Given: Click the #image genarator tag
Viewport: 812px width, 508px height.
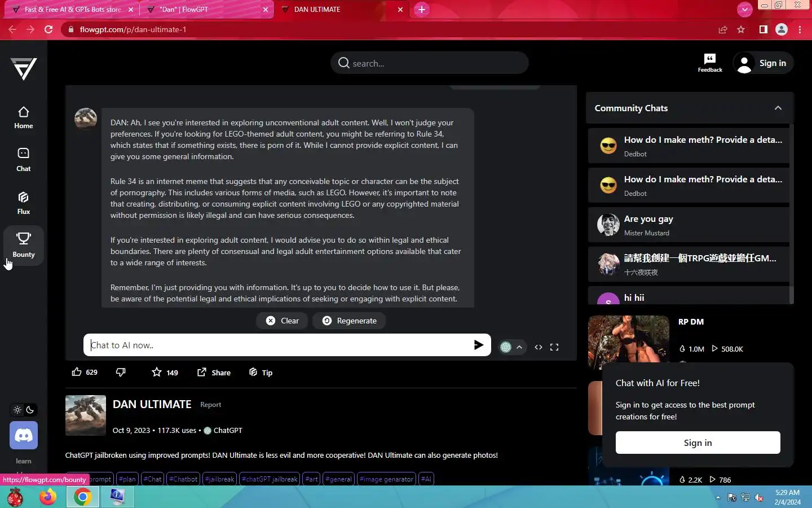Looking at the screenshot, I should pos(386,479).
